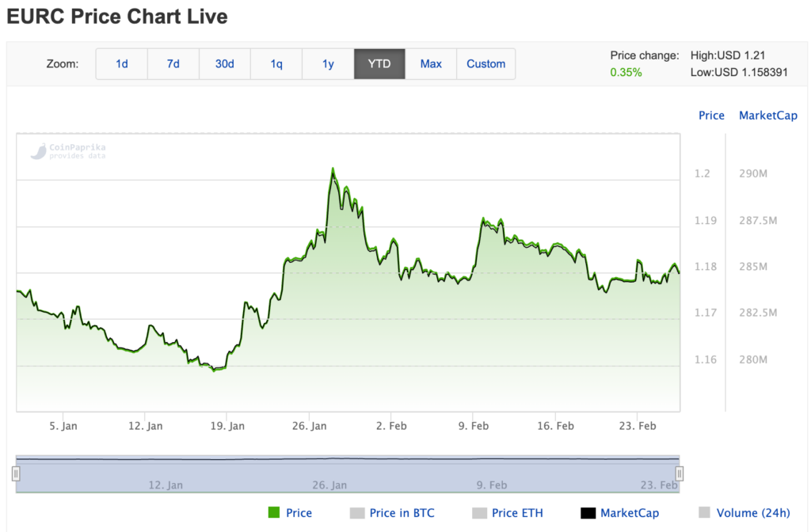This screenshot has width=811, height=532.
Task: Click the active YTD zoom button
Action: tap(379, 64)
